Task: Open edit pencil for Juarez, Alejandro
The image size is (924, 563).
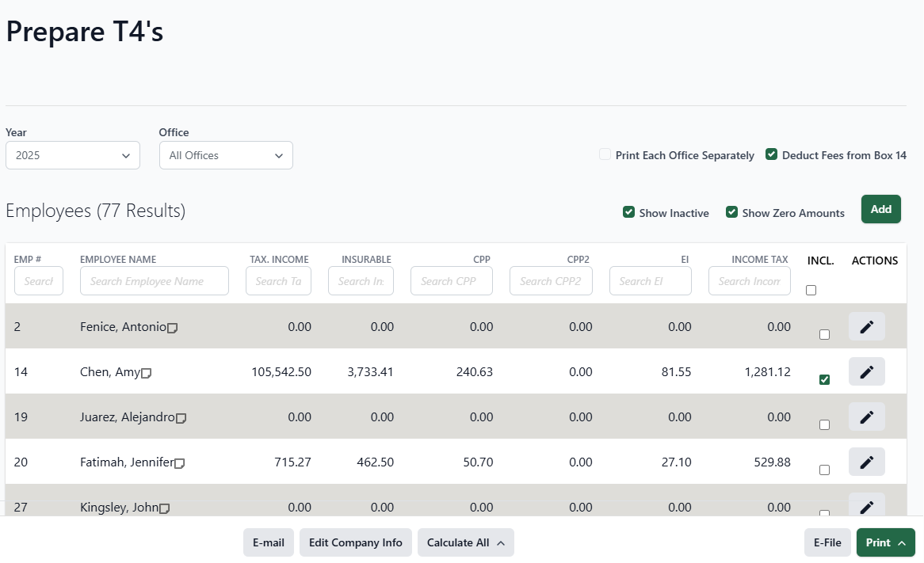Action: 866,417
